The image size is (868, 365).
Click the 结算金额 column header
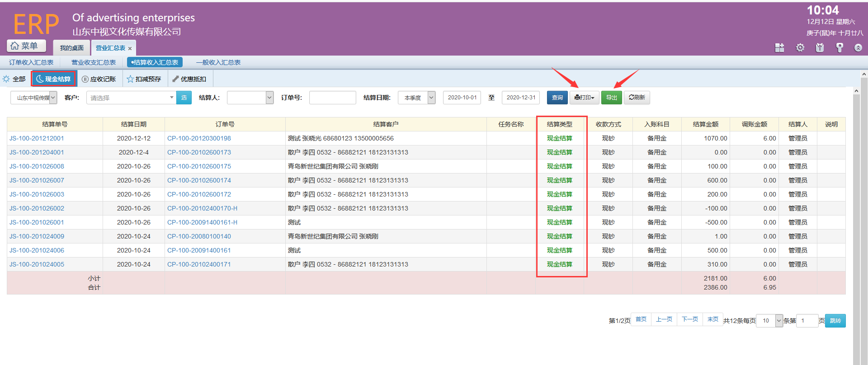click(705, 124)
